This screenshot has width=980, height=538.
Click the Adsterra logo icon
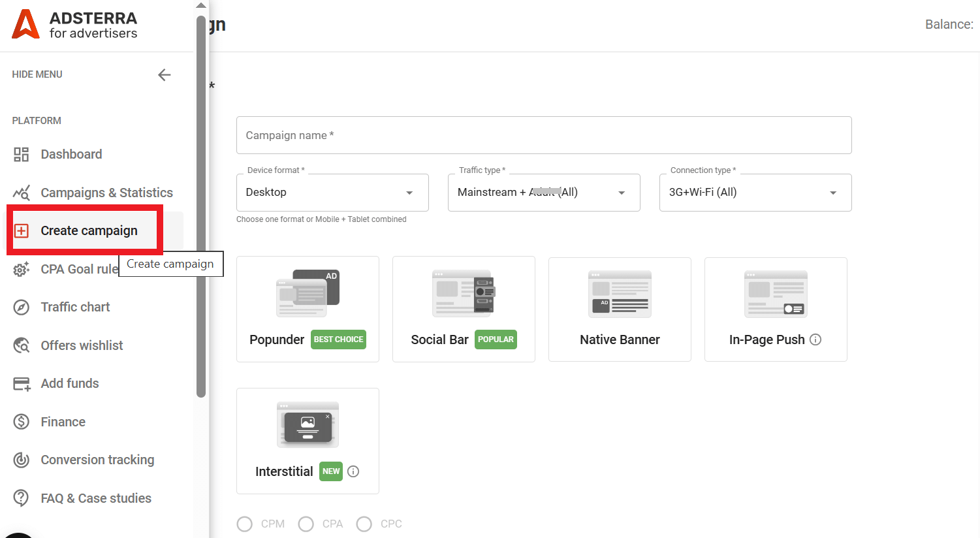26,24
